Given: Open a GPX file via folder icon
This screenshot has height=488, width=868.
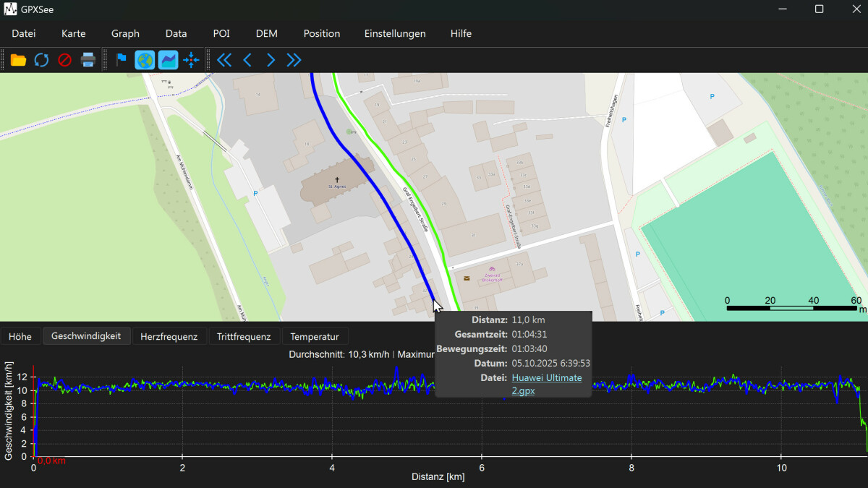Looking at the screenshot, I should 18,60.
